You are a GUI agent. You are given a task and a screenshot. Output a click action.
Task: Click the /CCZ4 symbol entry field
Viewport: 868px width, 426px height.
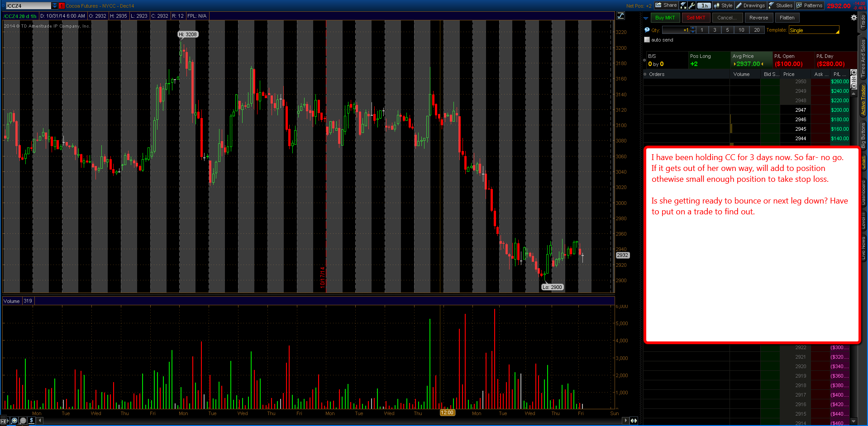28,6
